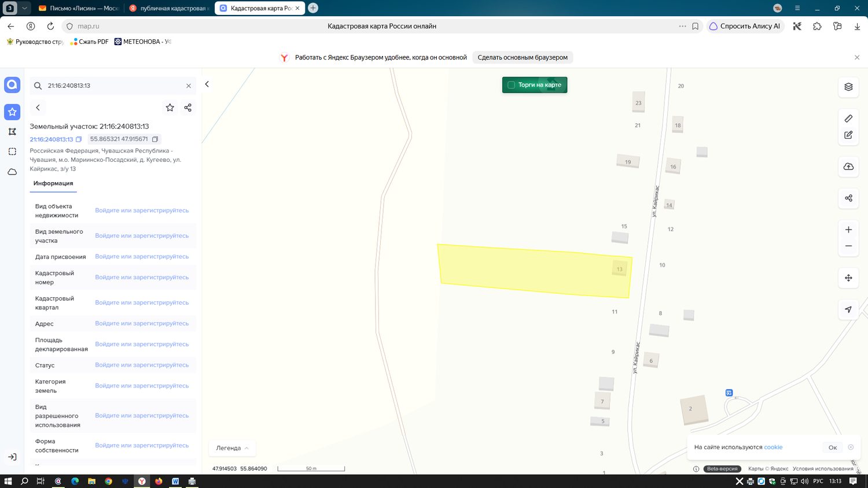Go back from the parcel details
868x488 pixels.
38,108
